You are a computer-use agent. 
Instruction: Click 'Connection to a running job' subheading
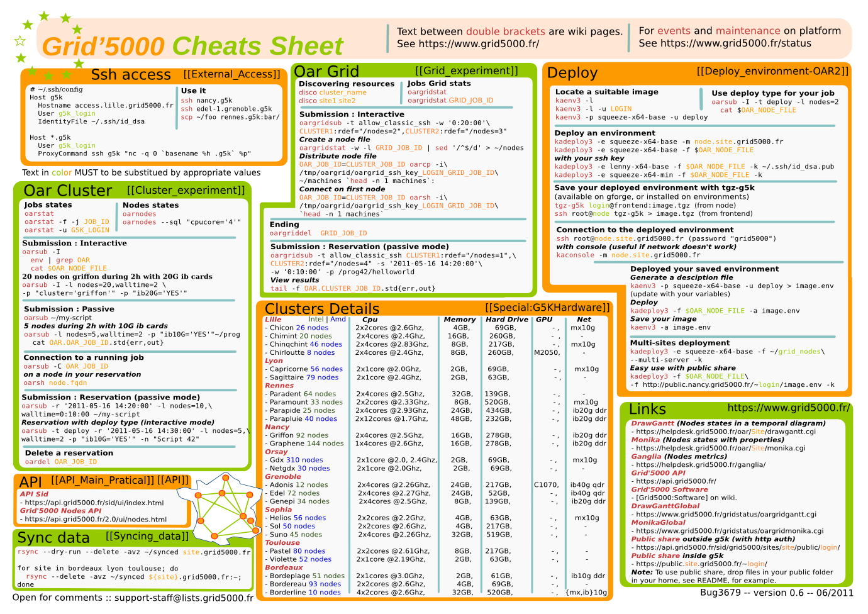point(84,357)
